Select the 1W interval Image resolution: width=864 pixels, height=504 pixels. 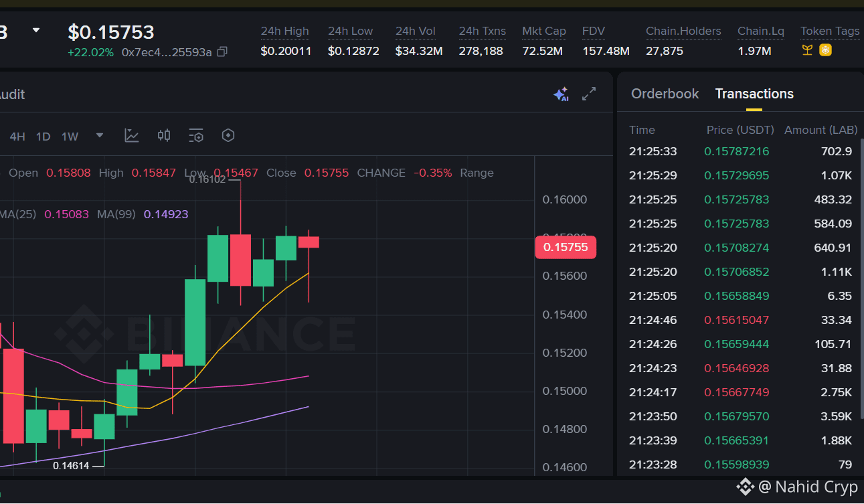(x=70, y=137)
